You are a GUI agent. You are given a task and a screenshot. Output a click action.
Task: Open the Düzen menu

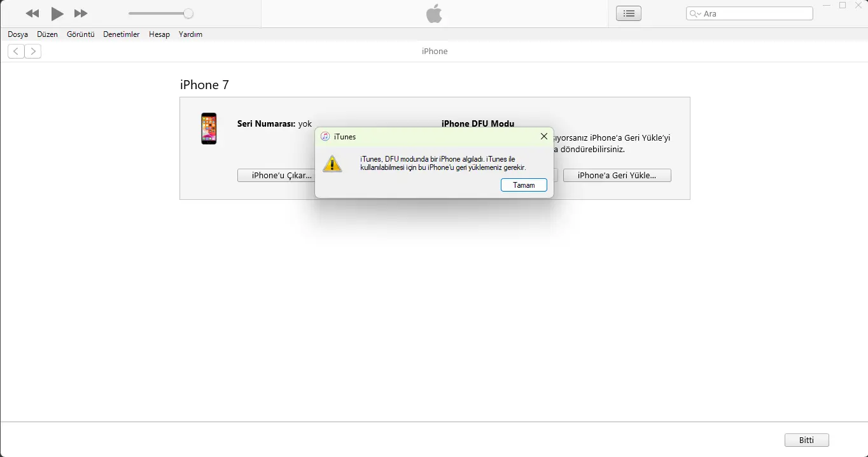(x=48, y=34)
